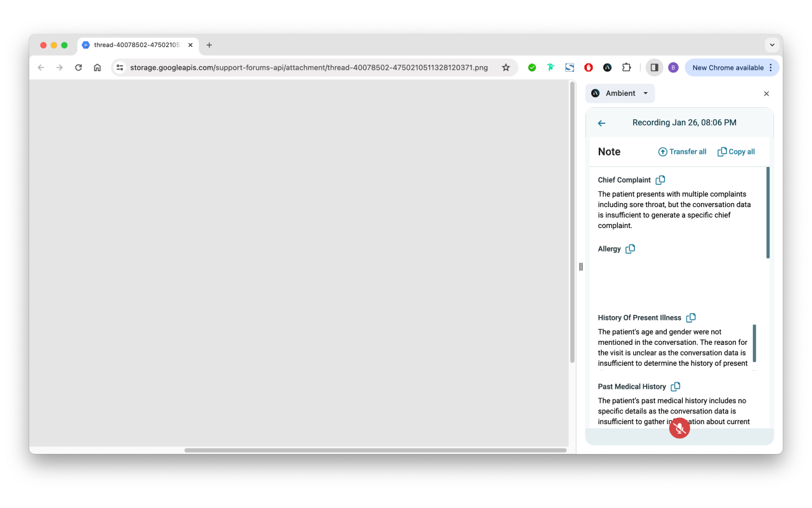812x508 pixels.
Task: Close the Ambient side panel
Action: [766, 93]
